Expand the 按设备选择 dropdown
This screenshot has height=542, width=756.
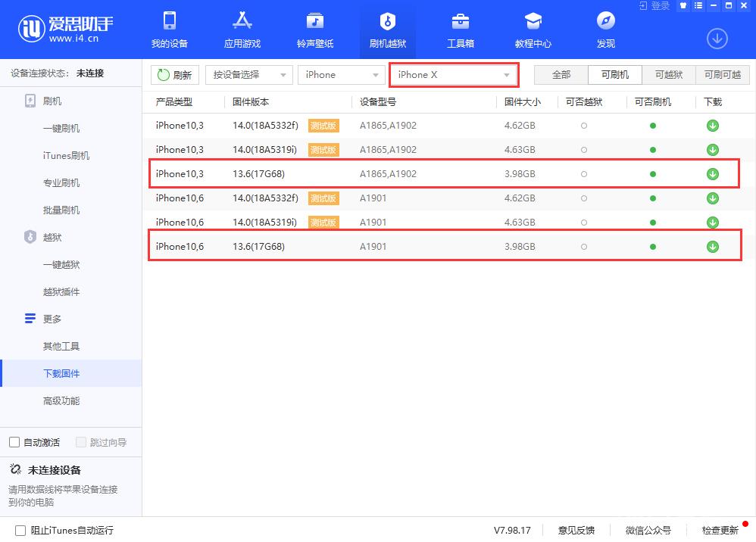248,75
